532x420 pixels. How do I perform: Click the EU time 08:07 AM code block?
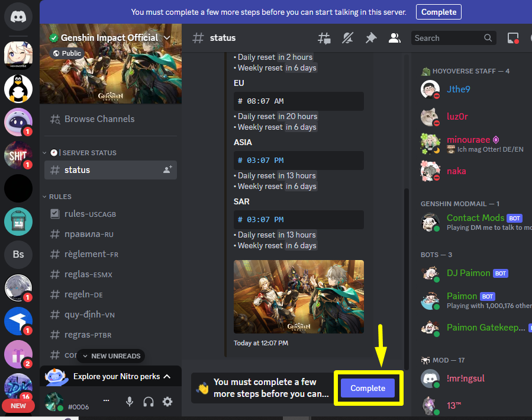coord(299,101)
